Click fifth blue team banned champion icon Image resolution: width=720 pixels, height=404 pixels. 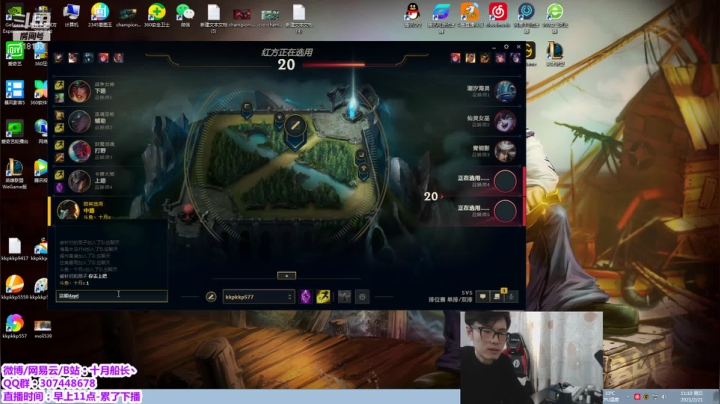tap(118, 57)
